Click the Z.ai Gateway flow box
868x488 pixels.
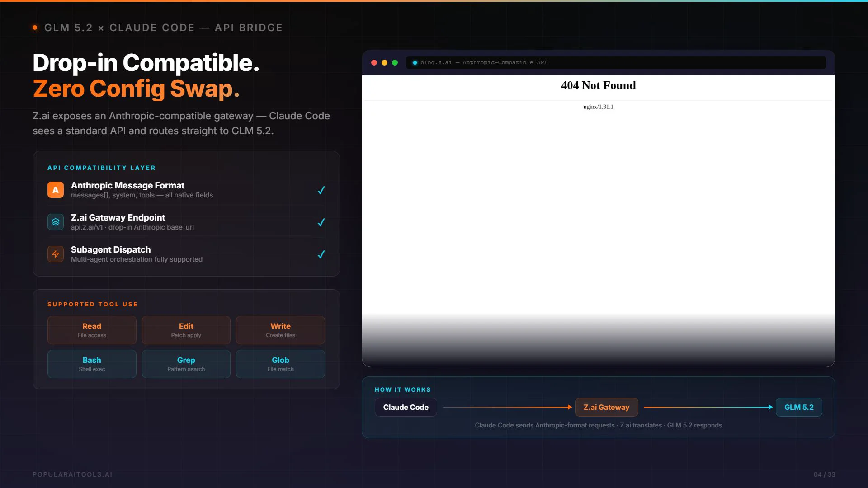pos(606,407)
